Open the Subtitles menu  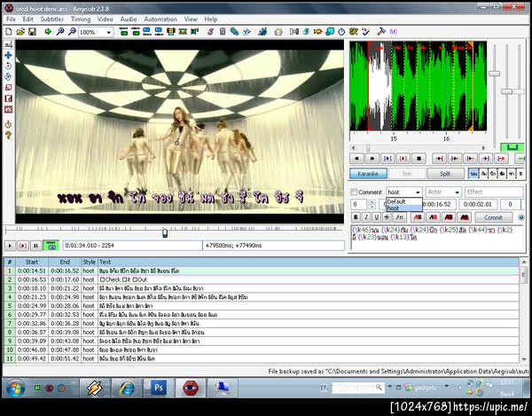tap(52, 20)
